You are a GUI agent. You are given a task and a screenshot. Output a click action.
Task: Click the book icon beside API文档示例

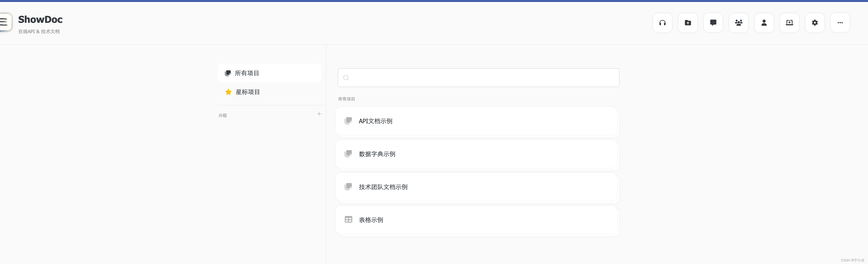[x=349, y=120]
